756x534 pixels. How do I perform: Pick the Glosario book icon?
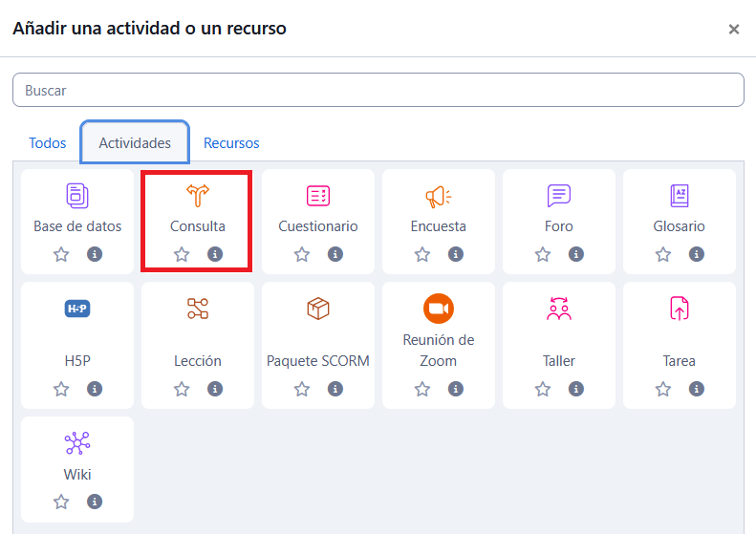click(x=680, y=196)
